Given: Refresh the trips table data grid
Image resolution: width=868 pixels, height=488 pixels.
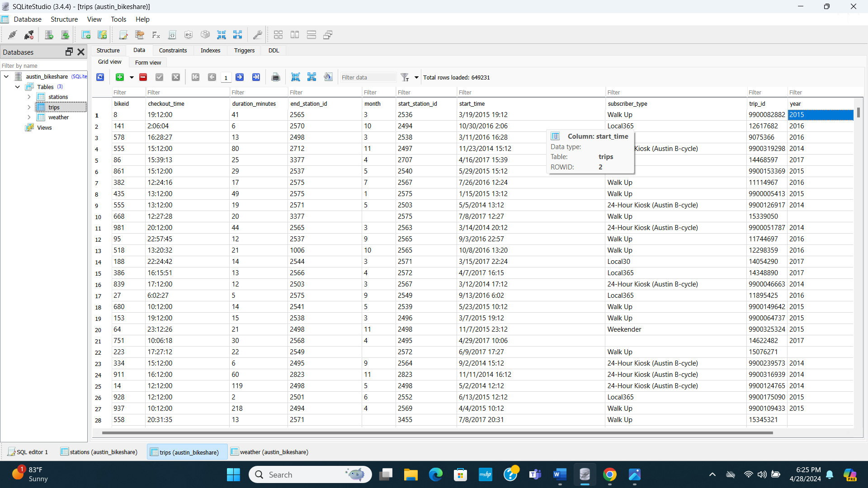Looking at the screenshot, I should click(100, 77).
